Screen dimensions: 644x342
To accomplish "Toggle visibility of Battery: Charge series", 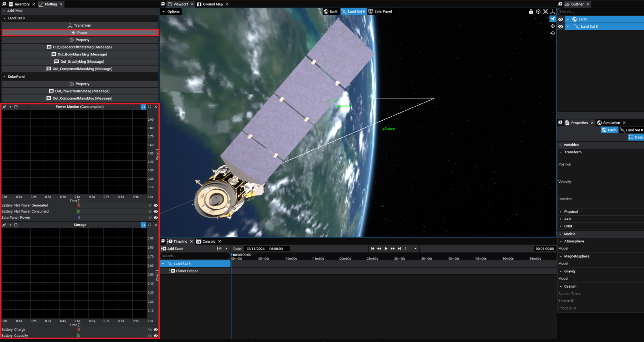I will (x=156, y=330).
